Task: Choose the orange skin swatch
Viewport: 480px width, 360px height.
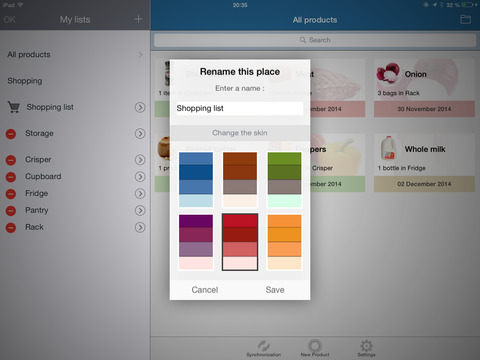Action: click(x=284, y=242)
